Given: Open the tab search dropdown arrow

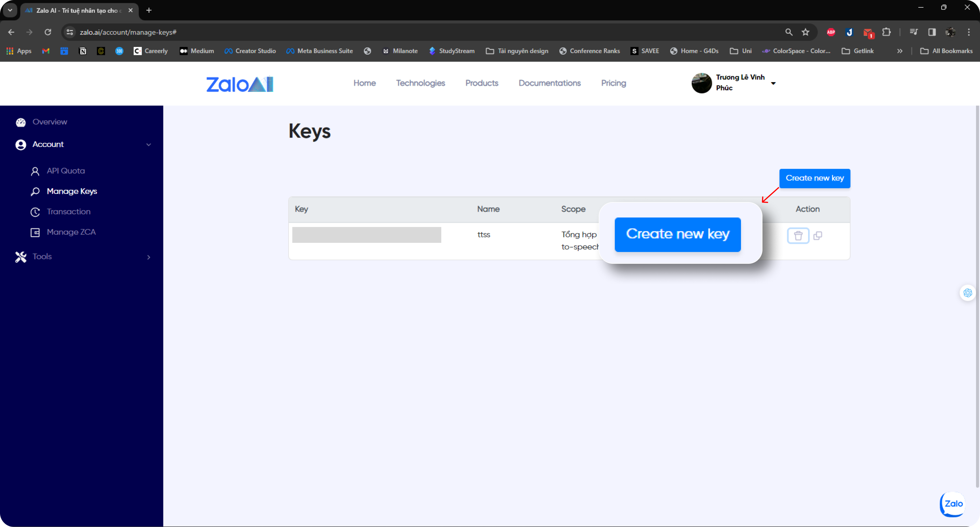Looking at the screenshot, I should [10, 10].
